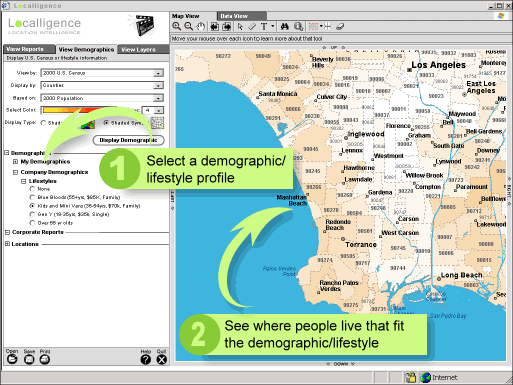The height and width of the screenshot is (385, 513).
Task: Activate the Pan hand tool
Action: (x=200, y=26)
